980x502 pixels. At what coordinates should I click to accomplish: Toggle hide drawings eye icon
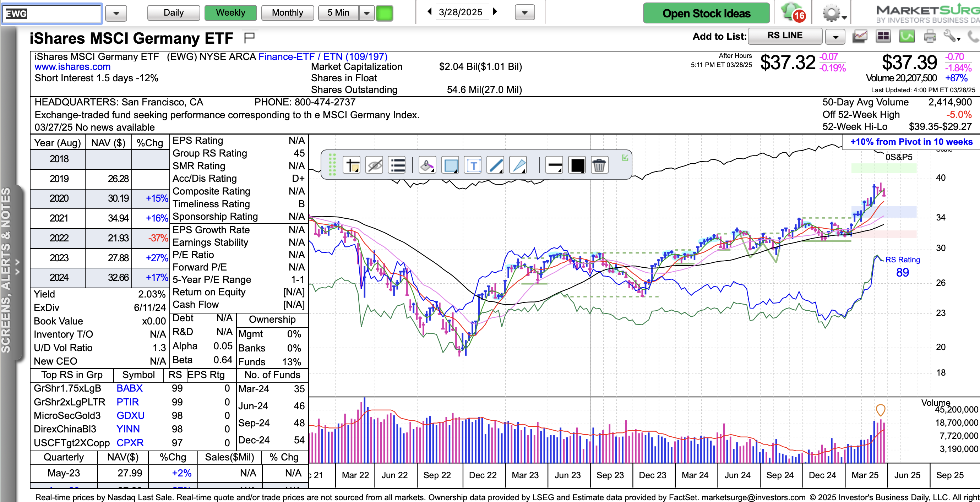click(374, 165)
